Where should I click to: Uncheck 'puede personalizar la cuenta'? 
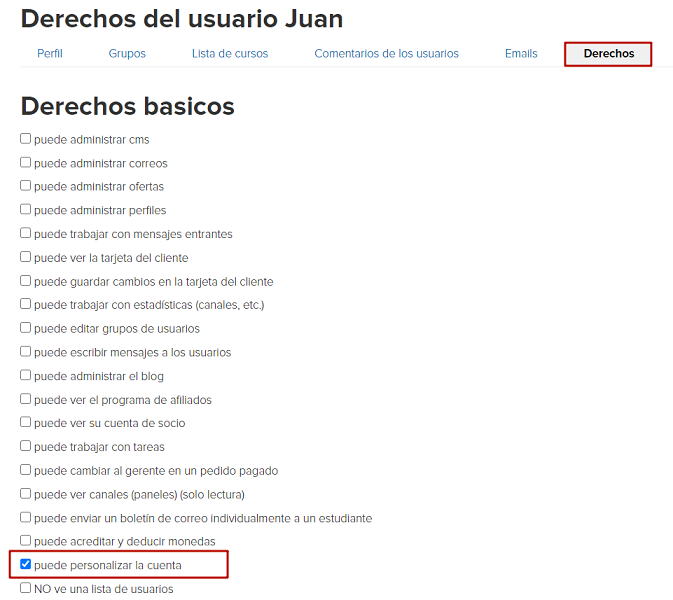(26, 564)
